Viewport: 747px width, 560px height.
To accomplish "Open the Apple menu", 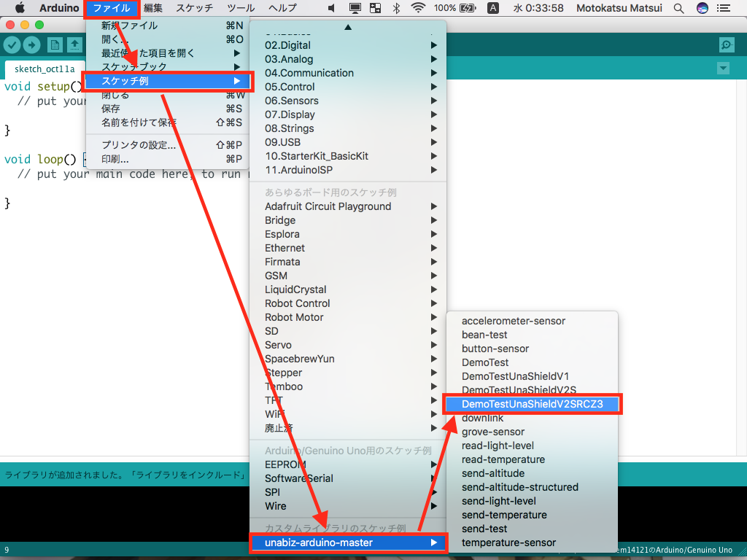I will click(x=20, y=8).
